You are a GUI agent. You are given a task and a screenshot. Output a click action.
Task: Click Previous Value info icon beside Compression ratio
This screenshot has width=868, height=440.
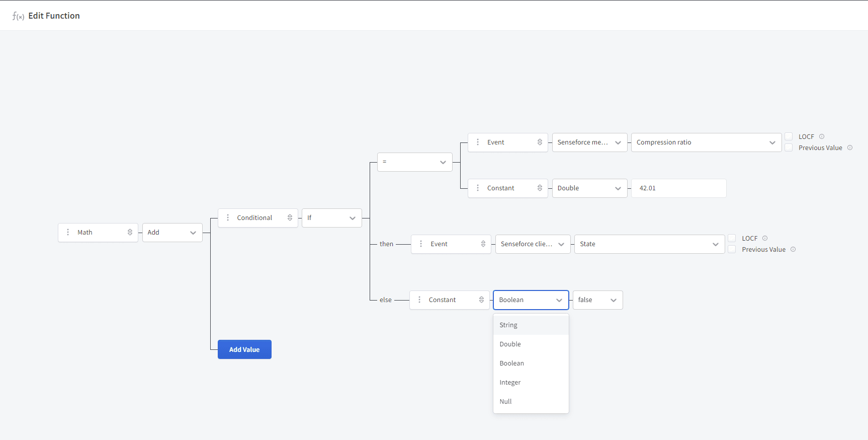pos(850,148)
